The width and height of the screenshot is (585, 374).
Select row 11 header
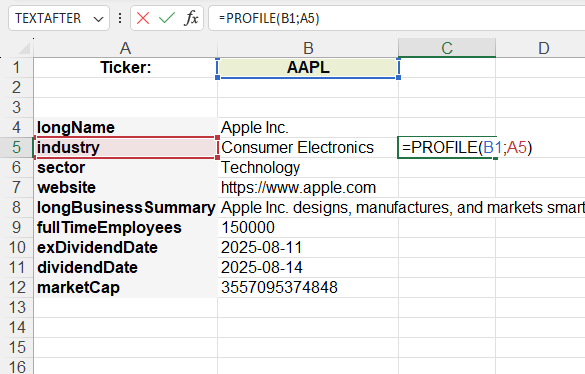16,267
